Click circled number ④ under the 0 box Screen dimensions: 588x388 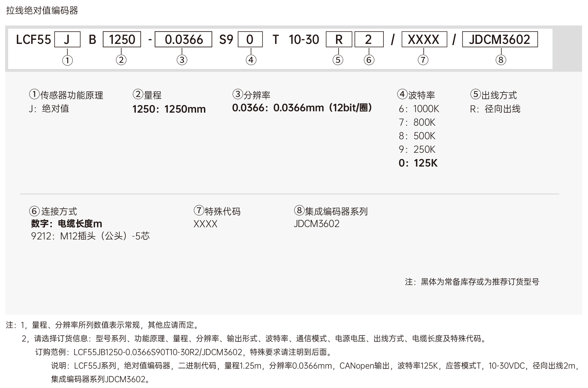point(251,60)
